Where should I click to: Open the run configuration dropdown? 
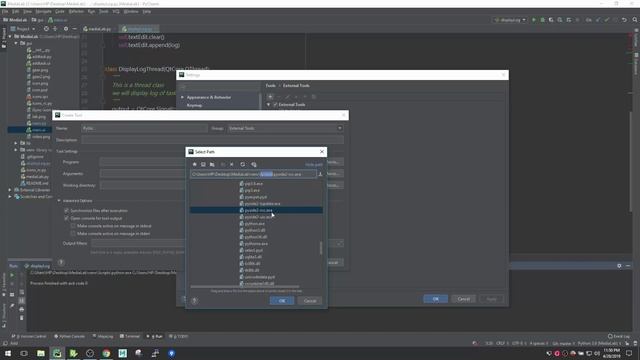(x=510, y=20)
